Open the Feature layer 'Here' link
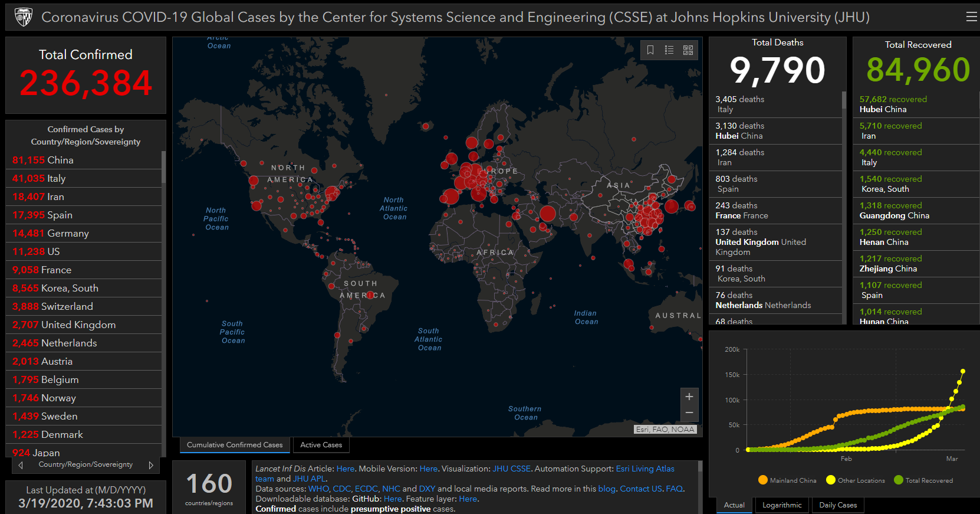Screen dimensions: 980x514 [468, 499]
